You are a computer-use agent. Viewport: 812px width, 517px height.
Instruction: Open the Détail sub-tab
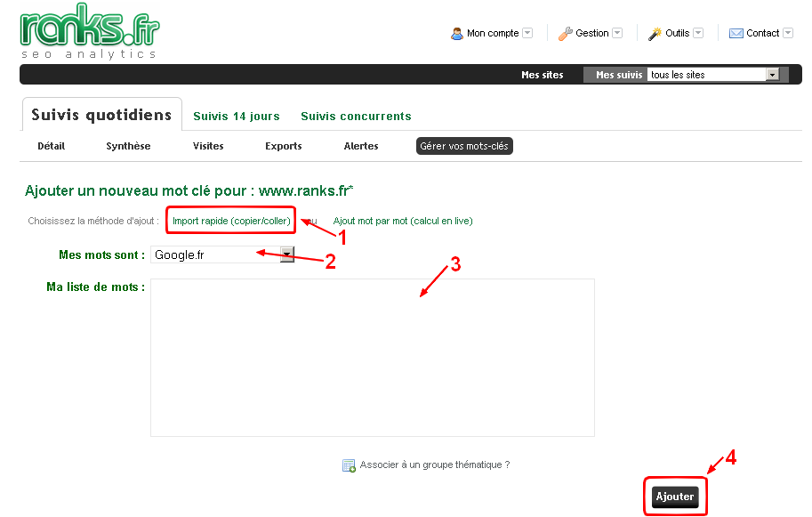point(52,146)
